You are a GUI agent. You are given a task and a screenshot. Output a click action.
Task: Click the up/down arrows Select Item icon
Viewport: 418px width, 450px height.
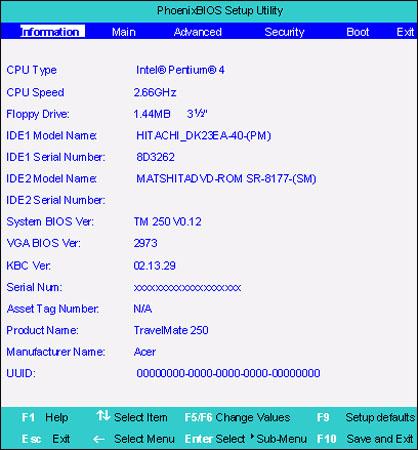coord(103,416)
